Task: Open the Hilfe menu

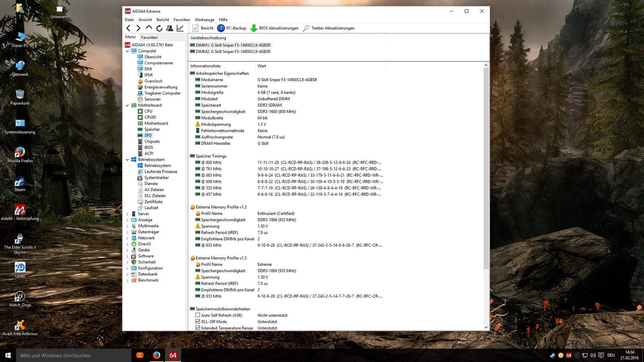Action: tap(223, 20)
